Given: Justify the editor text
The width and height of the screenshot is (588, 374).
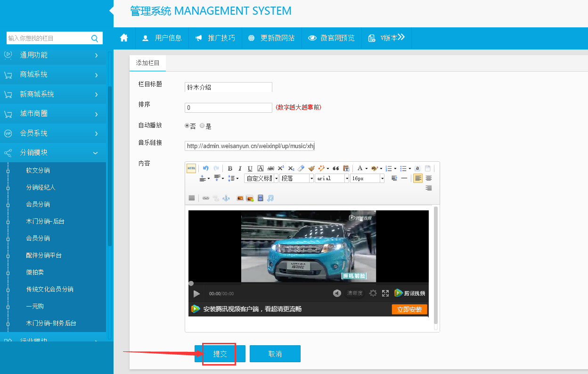Looking at the screenshot, I should (192, 198).
